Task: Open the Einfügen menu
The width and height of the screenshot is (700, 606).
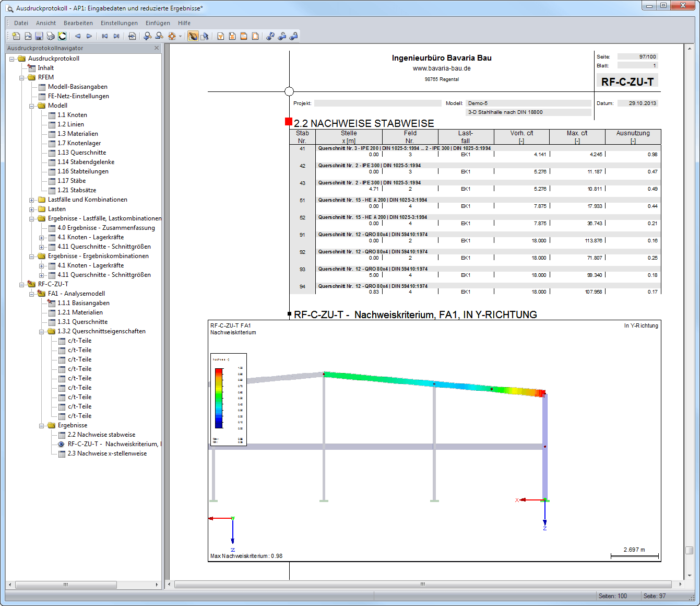Action: [x=158, y=23]
